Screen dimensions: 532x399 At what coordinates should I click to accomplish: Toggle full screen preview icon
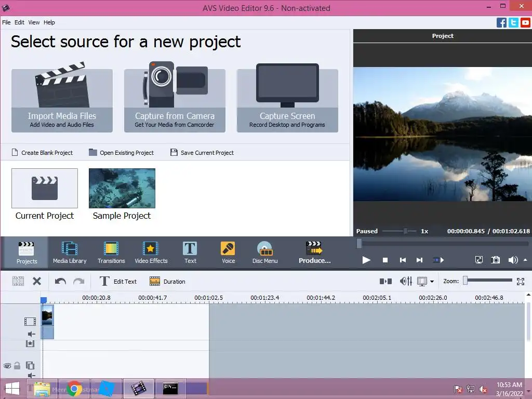tap(478, 260)
